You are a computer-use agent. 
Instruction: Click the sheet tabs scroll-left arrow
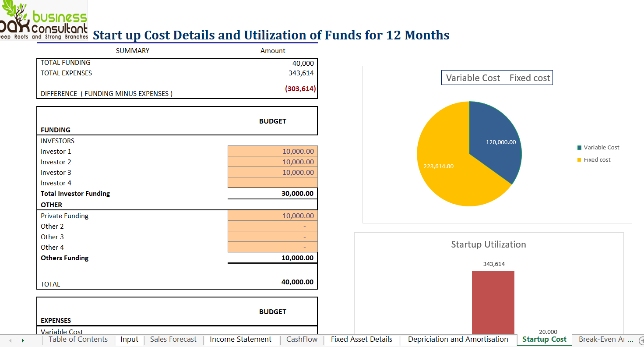pos(10,340)
